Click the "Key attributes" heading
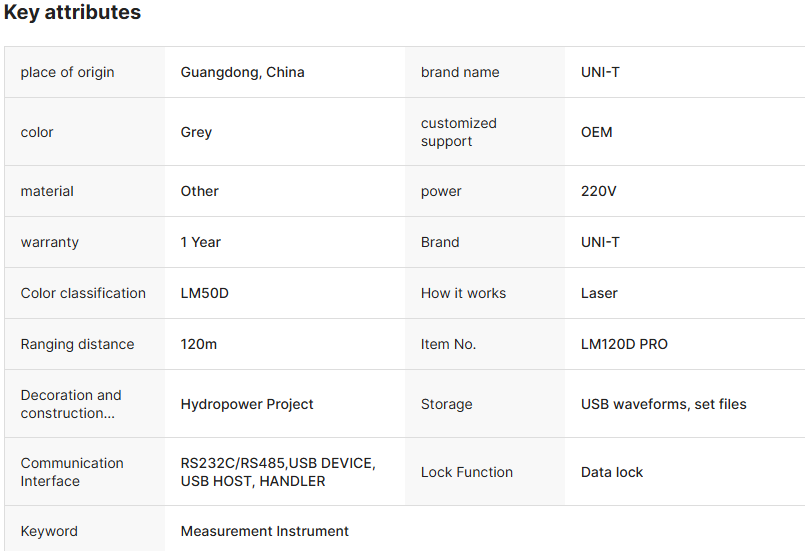 tap(72, 13)
